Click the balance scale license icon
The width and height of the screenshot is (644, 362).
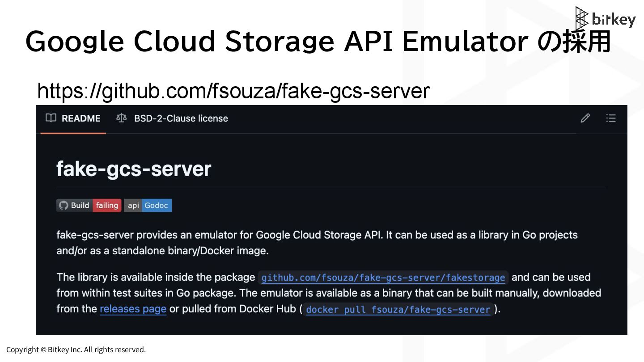[x=121, y=118]
